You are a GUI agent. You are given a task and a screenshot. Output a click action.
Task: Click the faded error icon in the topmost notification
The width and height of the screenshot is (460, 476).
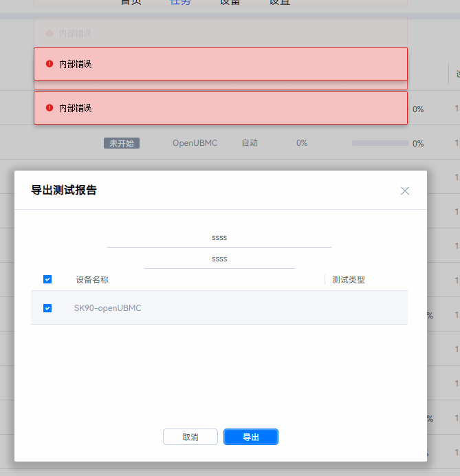coord(50,33)
